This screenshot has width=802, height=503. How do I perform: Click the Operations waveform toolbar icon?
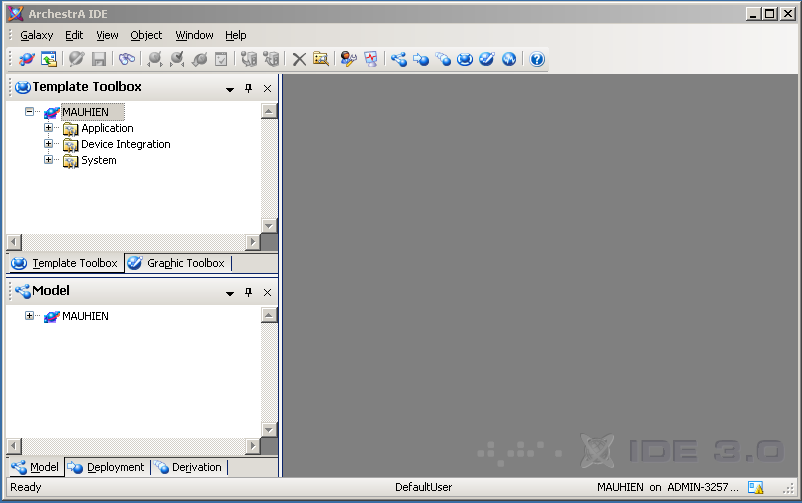(x=509, y=59)
